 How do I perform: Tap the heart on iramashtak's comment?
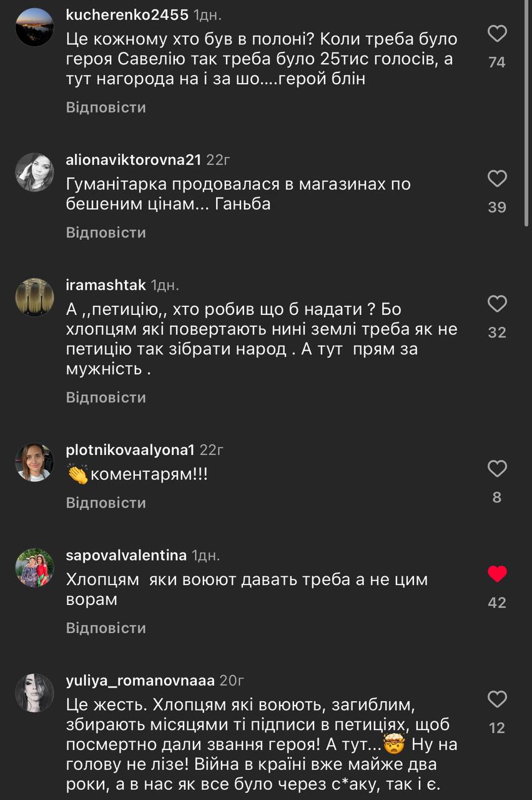(x=497, y=304)
